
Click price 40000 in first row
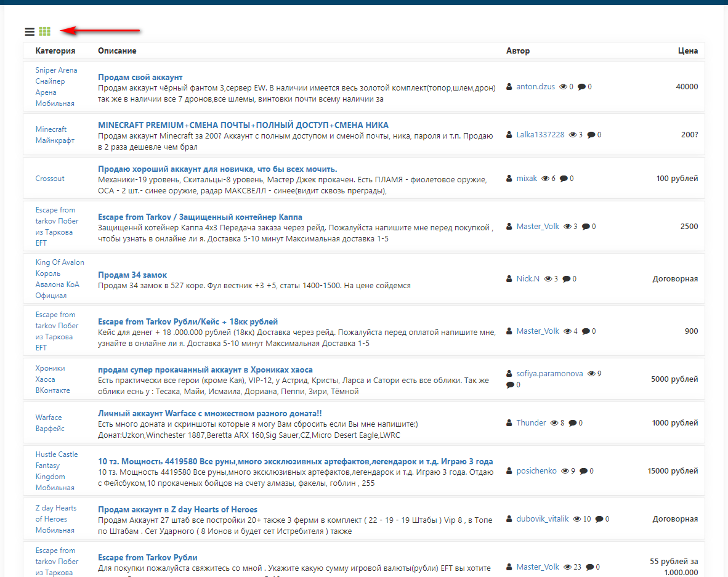pyautogui.click(x=687, y=87)
